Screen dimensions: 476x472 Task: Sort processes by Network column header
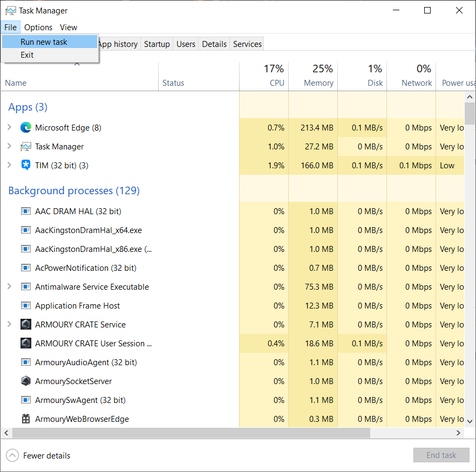click(x=411, y=76)
